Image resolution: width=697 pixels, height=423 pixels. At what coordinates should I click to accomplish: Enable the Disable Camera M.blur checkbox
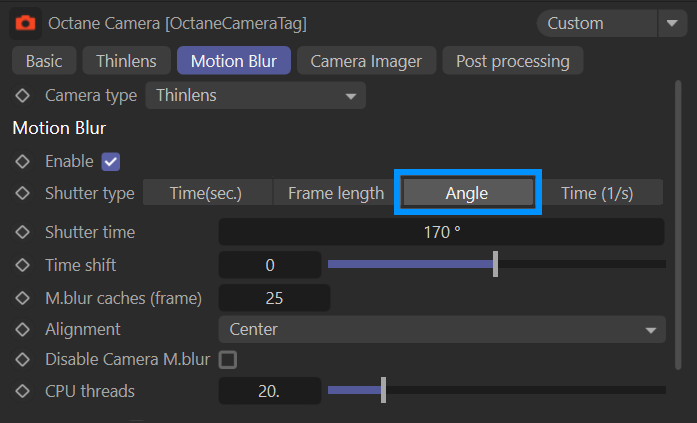click(x=228, y=359)
